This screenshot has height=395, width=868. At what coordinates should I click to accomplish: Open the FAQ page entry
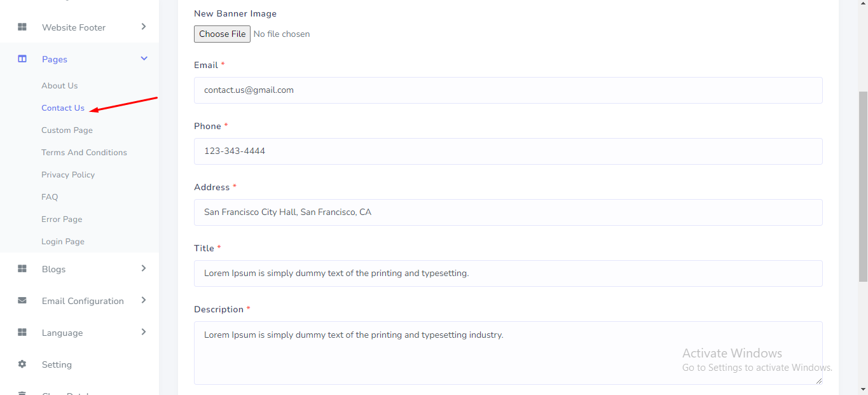[x=50, y=197]
